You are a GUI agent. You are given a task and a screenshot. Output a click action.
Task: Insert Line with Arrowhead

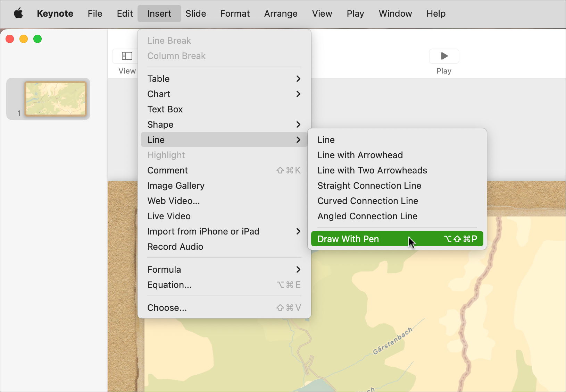pos(397,155)
